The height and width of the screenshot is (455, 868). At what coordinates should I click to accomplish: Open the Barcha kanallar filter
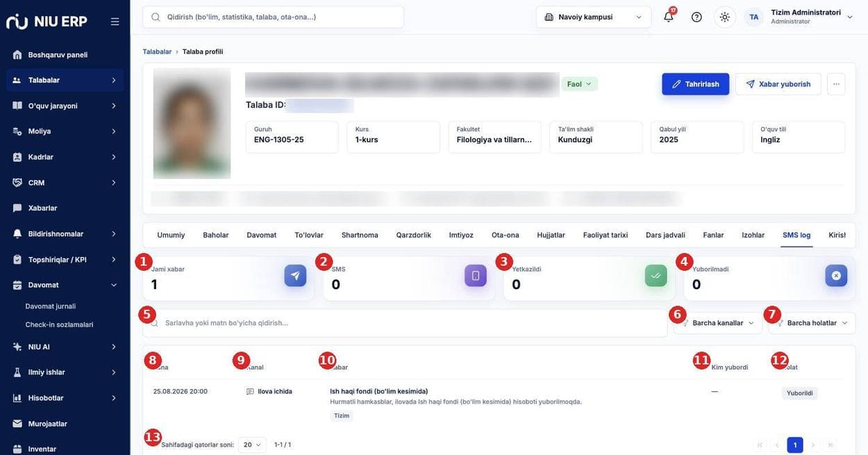(718, 323)
